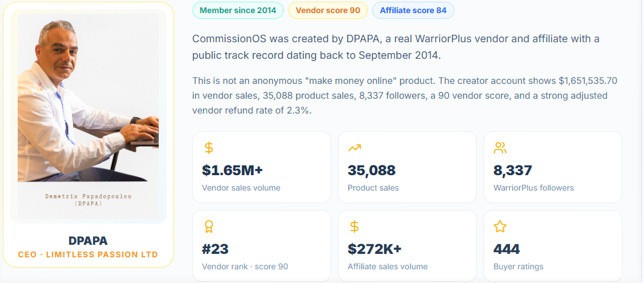Screen dimensions: 644x283
Task: Click the Vendor sales volume label
Action: point(241,188)
